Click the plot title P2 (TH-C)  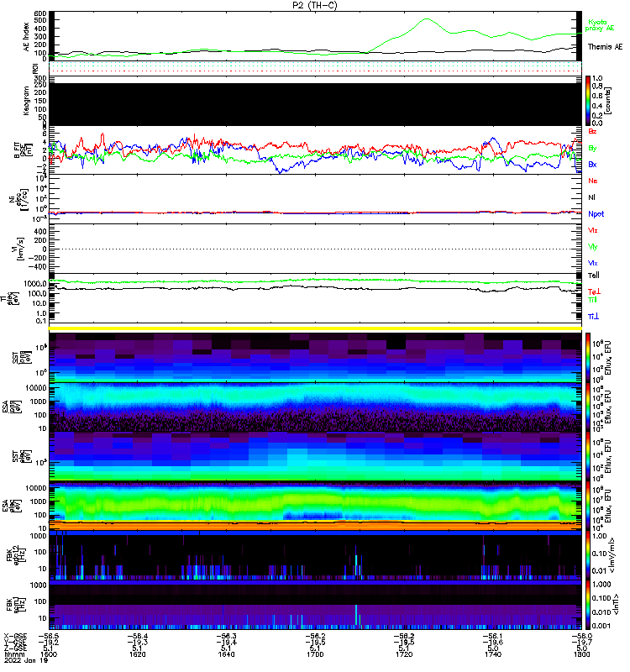pyautogui.click(x=314, y=5)
